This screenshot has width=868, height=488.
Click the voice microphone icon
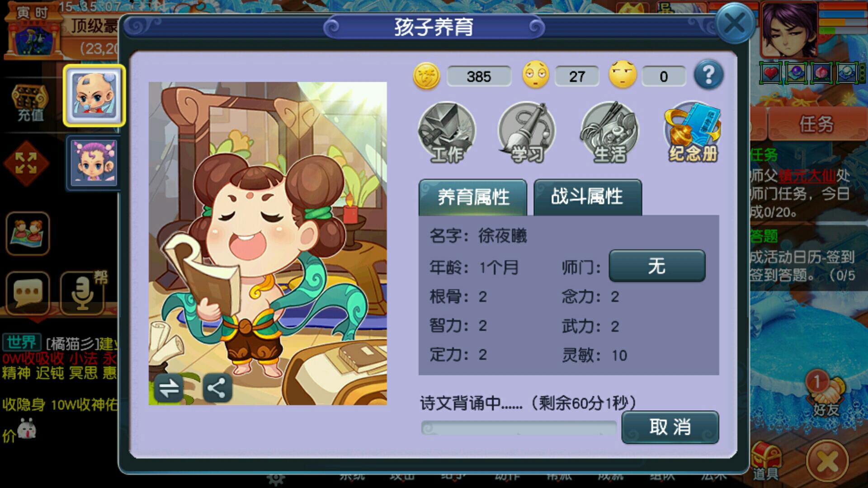click(82, 293)
